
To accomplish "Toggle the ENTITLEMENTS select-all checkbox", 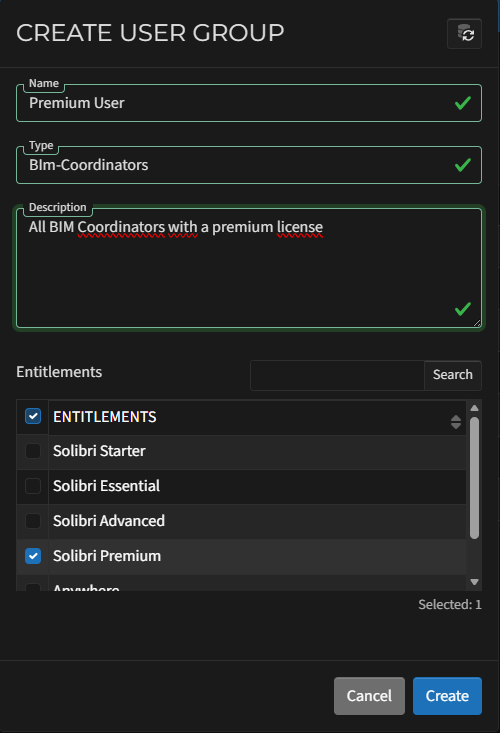I will tap(33, 416).
